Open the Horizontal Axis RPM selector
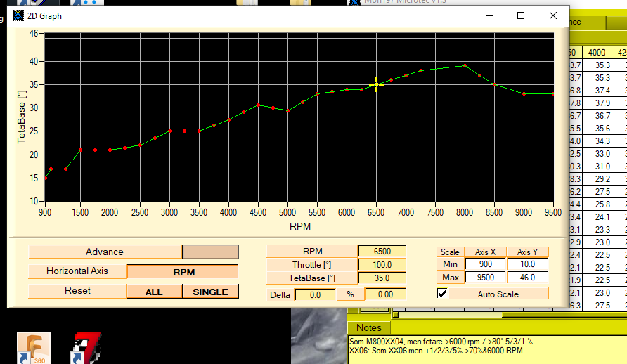Screen dimensions: 627x364 click(183, 272)
